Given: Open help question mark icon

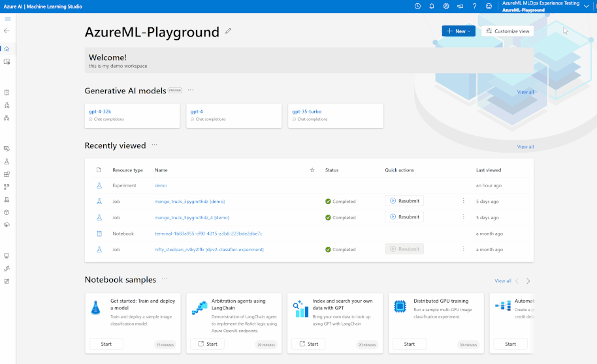Looking at the screenshot, I should click(474, 7).
